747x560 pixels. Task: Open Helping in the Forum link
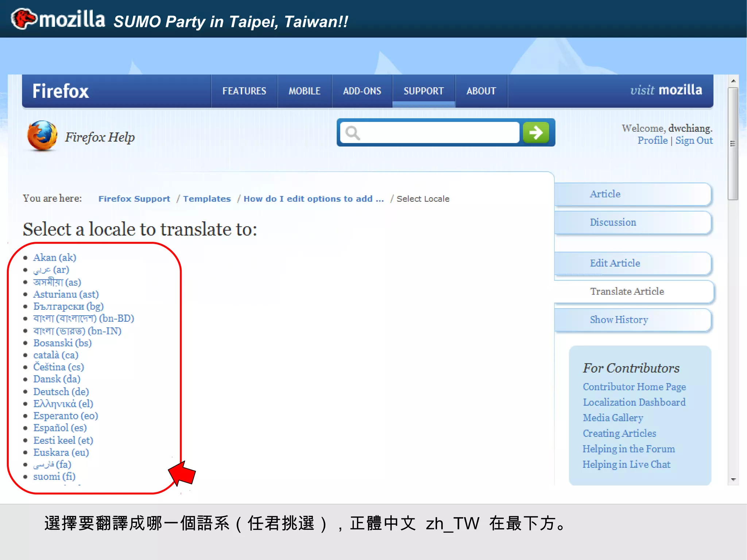pyautogui.click(x=629, y=449)
